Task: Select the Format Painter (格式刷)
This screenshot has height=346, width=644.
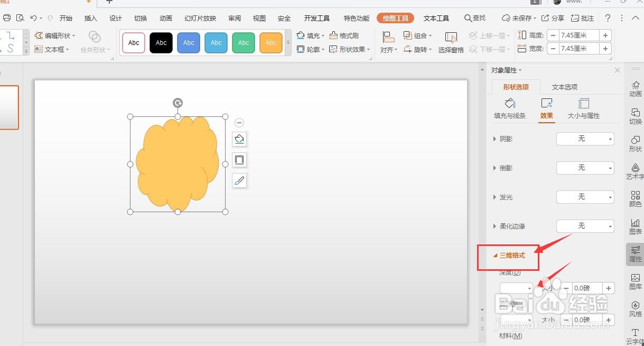Action: click(x=344, y=35)
